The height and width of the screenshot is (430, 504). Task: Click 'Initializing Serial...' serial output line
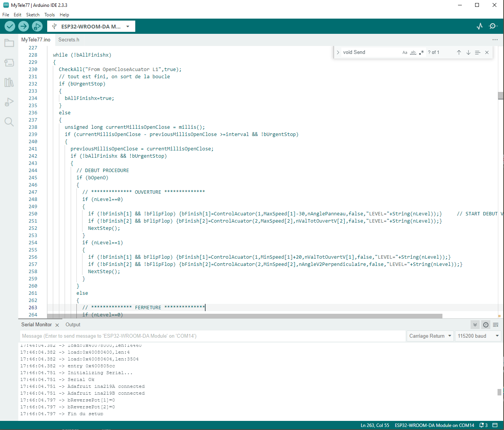(100, 373)
